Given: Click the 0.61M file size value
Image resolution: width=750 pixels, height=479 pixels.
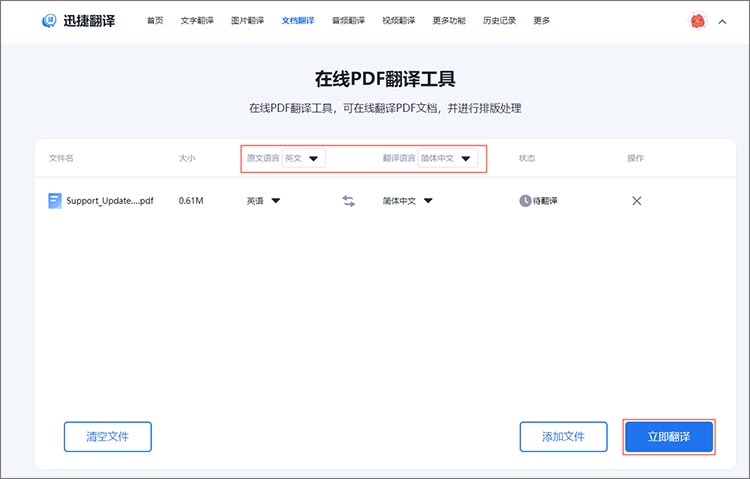Looking at the screenshot, I should (x=191, y=201).
